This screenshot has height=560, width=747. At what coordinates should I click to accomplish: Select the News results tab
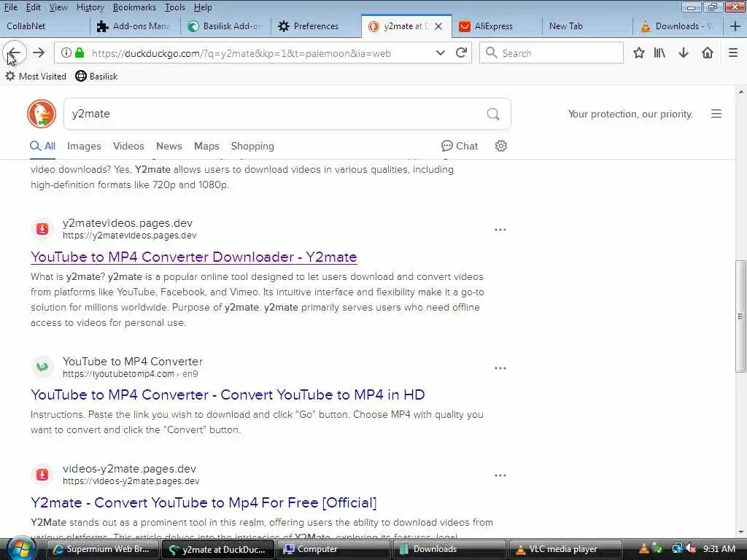(x=169, y=146)
